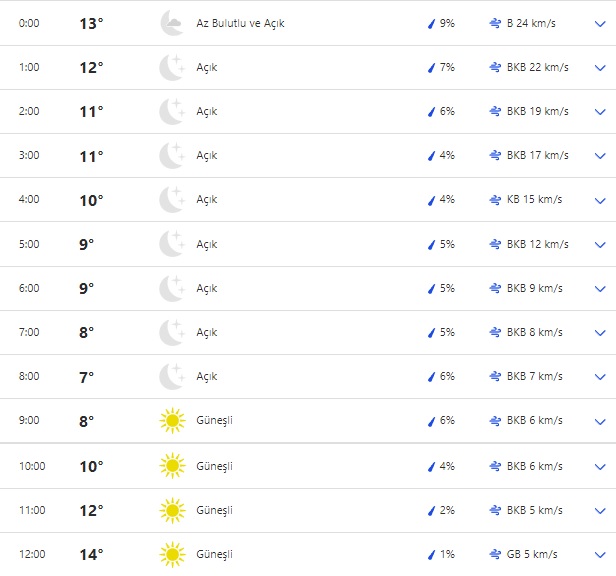
Task: Click the raindrop icon in the 10:00 row
Action: point(431,466)
